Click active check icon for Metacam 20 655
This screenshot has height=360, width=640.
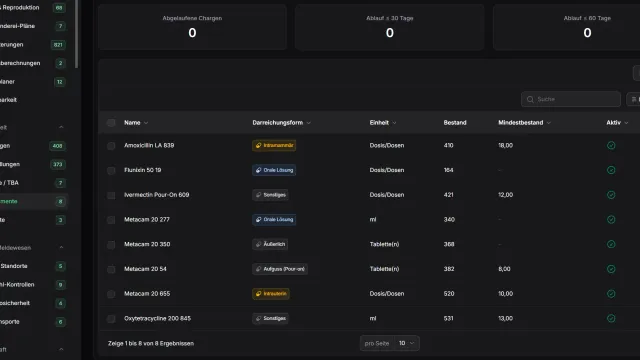click(x=611, y=293)
